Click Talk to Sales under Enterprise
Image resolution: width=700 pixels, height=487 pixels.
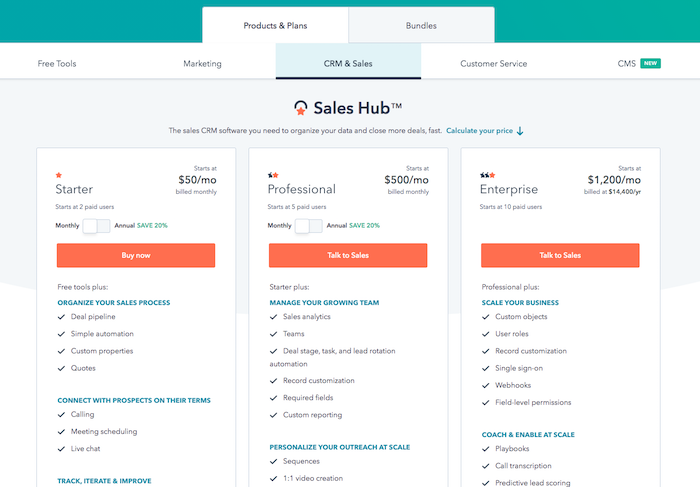click(560, 255)
